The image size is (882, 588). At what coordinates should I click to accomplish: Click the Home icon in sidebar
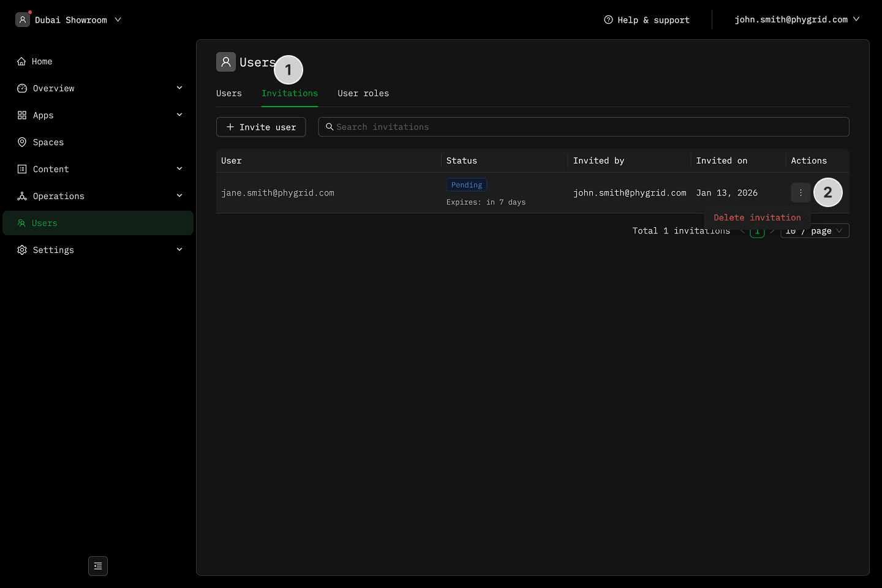click(21, 61)
